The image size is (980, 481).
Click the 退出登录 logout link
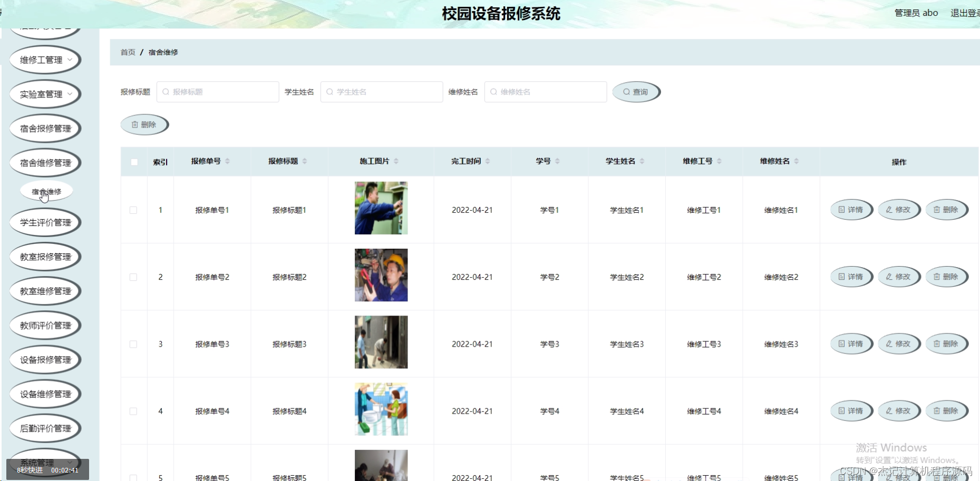pyautogui.click(x=965, y=13)
